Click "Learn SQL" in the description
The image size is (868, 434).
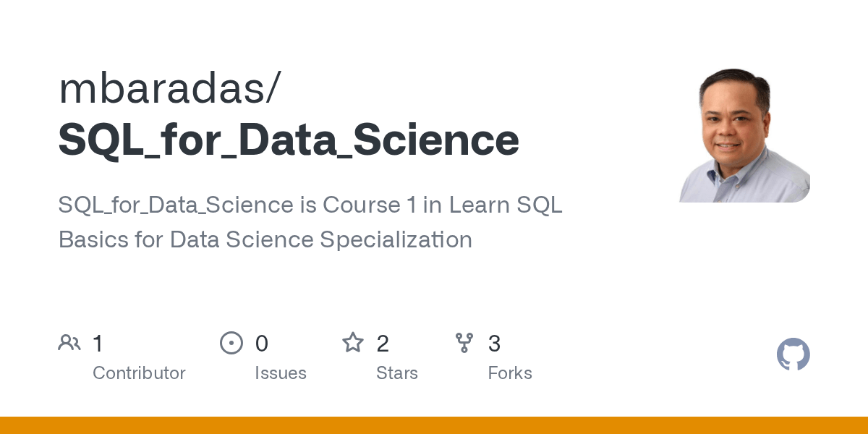coord(506,205)
